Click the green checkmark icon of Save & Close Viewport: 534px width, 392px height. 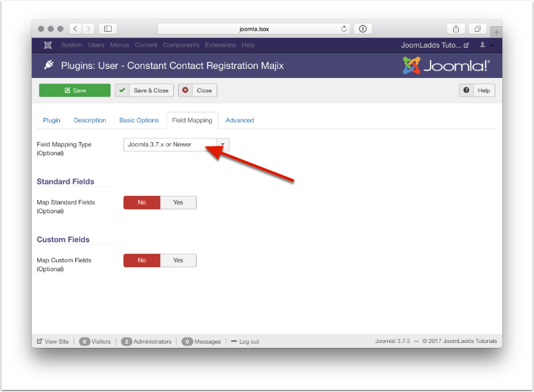click(122, 90)
